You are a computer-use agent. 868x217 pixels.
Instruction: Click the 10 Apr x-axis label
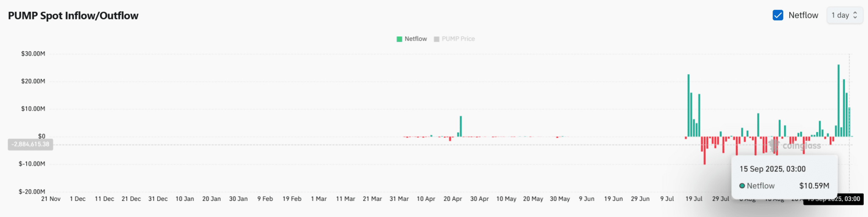click(x=426, y=199)
